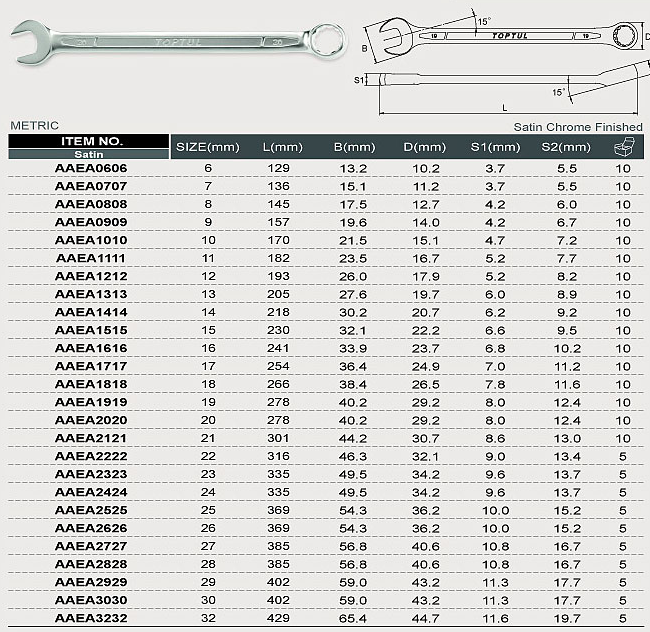Select item number AAEA1414
This screenshot has height=632, width=650.
(91, 312)
